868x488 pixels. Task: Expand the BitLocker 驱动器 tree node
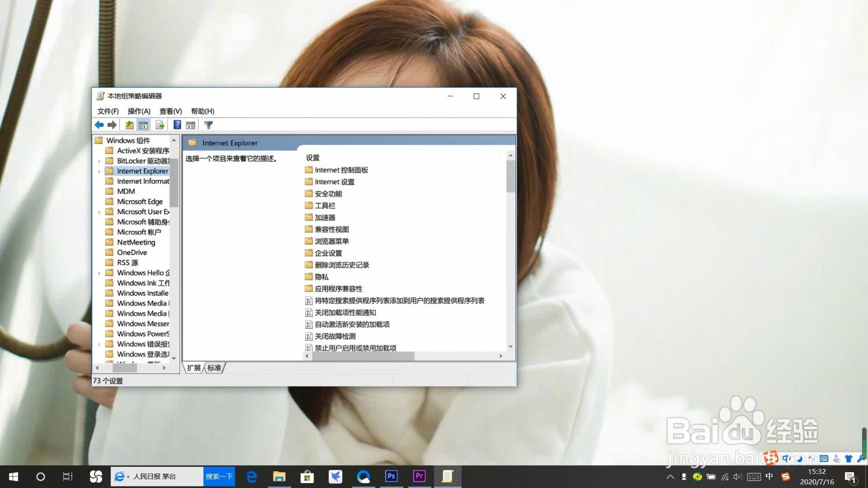pos(99,161)
